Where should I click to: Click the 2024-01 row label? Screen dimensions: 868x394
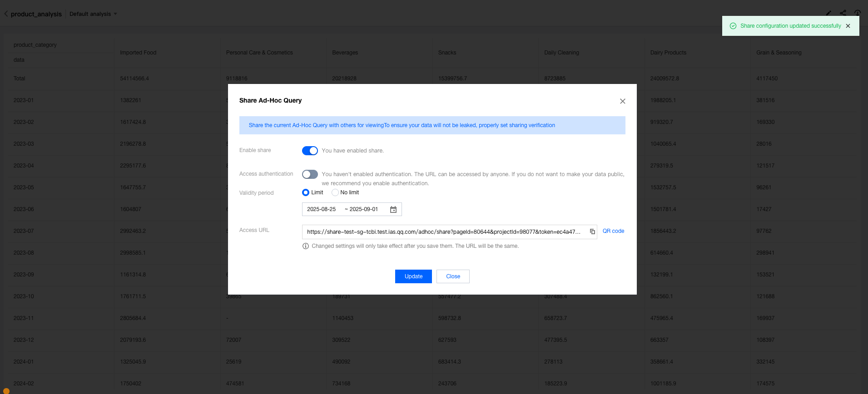pos(24,362)
